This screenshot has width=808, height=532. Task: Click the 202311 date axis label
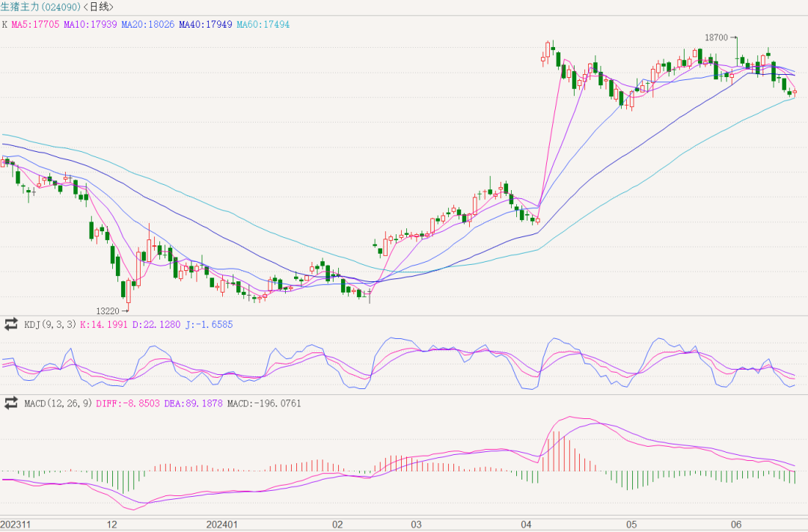pyautogui.click(x=16, y=524)
